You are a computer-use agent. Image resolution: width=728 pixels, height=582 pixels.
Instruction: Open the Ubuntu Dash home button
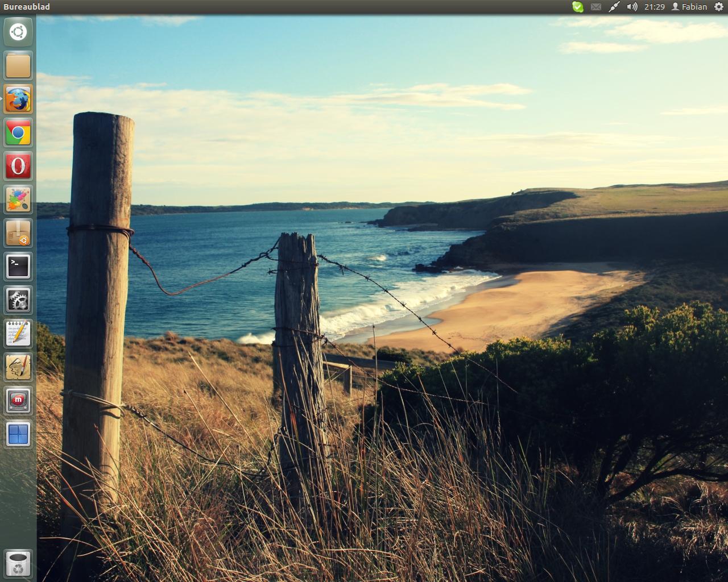(18, 32)
